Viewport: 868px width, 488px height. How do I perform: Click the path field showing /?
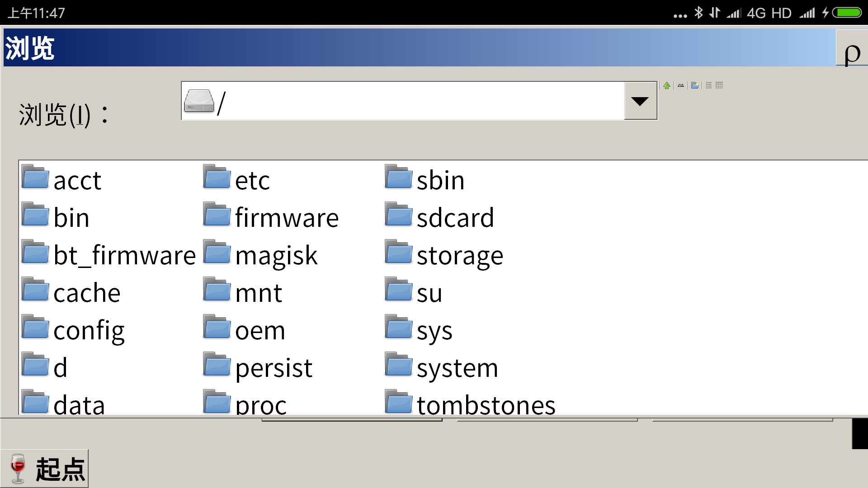click(403, 101)
